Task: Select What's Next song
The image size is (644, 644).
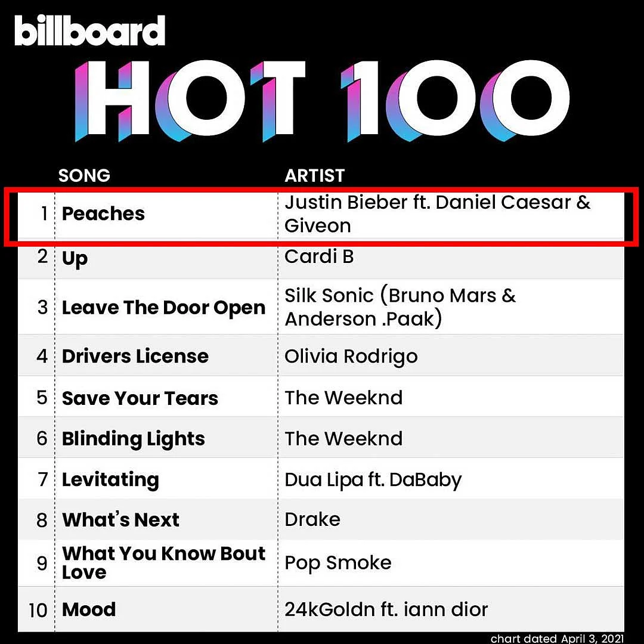Action: tap(120, 519)
